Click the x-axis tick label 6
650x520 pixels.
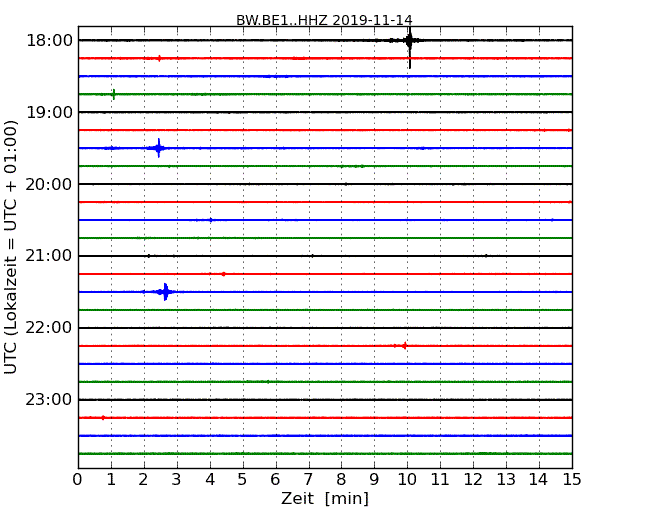pyautogui.click(x=275, y=480)
